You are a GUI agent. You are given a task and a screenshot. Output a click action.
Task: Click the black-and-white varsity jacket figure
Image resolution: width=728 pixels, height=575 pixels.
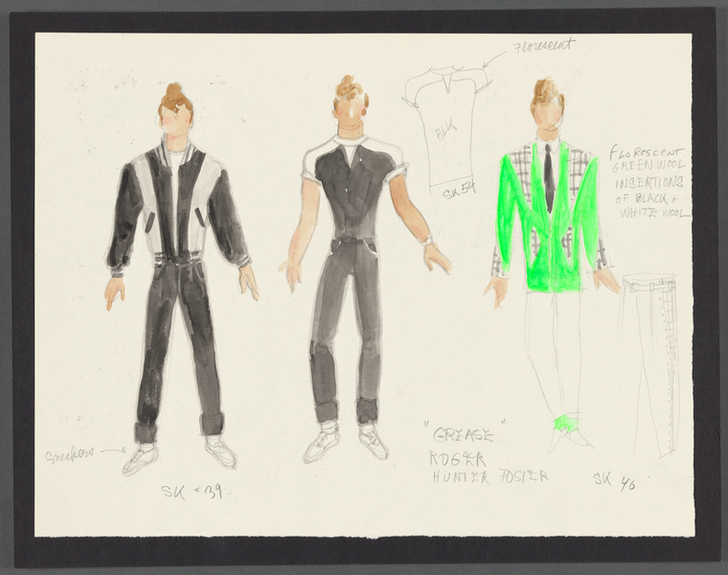(181, 279)
